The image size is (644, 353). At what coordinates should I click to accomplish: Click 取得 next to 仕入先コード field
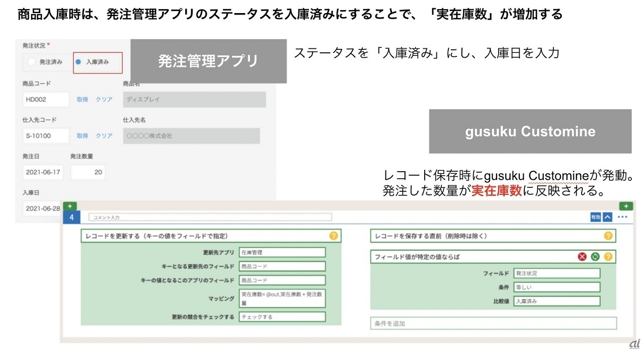pos(82,136)
